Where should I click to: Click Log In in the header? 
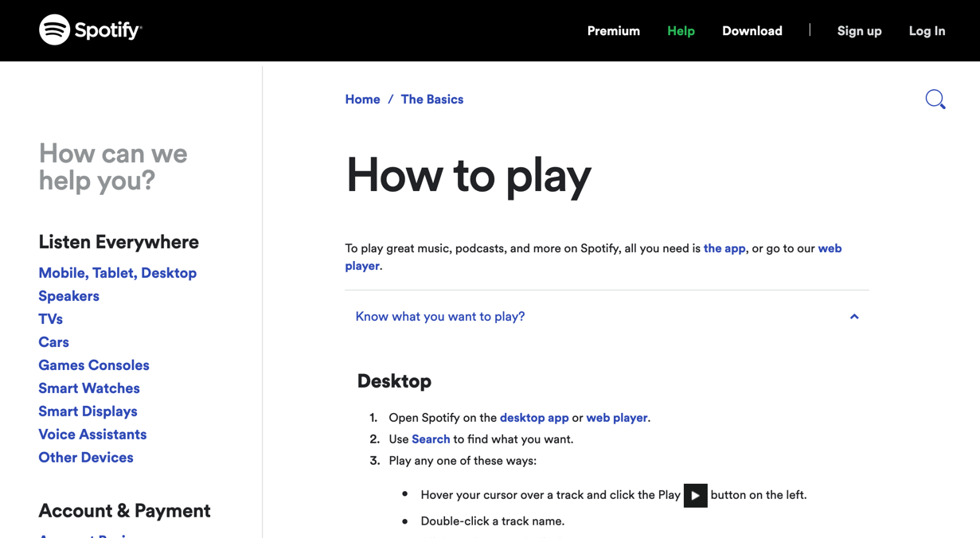point(927,31)
